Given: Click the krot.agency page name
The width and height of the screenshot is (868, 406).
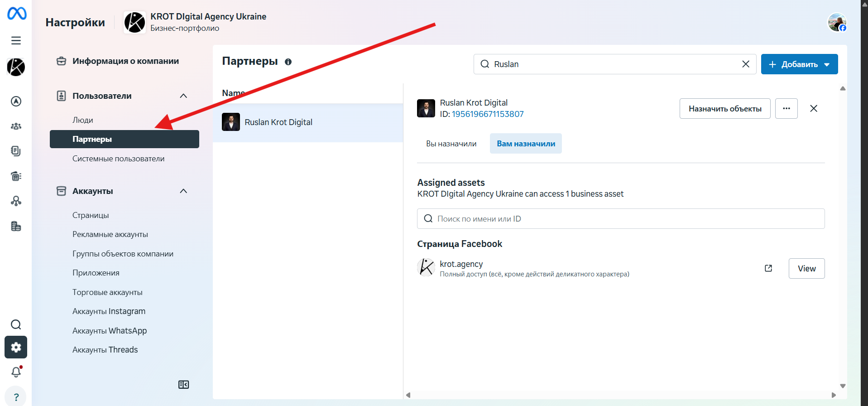Looking at the screenshot, I should coord(461,264).
